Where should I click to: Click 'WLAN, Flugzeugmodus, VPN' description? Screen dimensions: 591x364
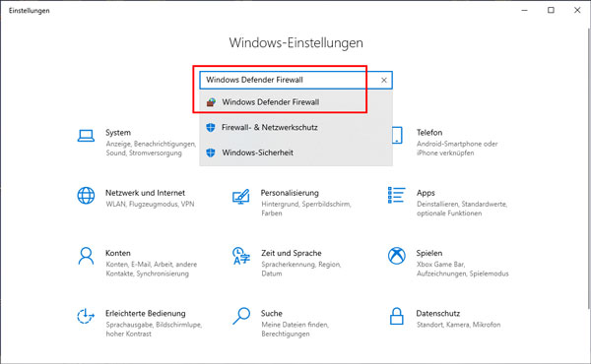point(150,204)
